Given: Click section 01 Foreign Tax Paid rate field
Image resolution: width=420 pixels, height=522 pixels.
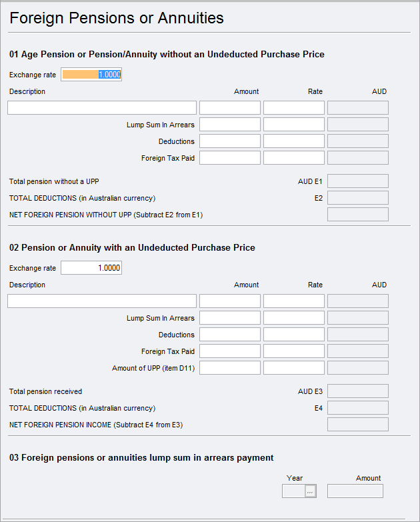Looking at the screenshot, I should click(x=294, y=158).
